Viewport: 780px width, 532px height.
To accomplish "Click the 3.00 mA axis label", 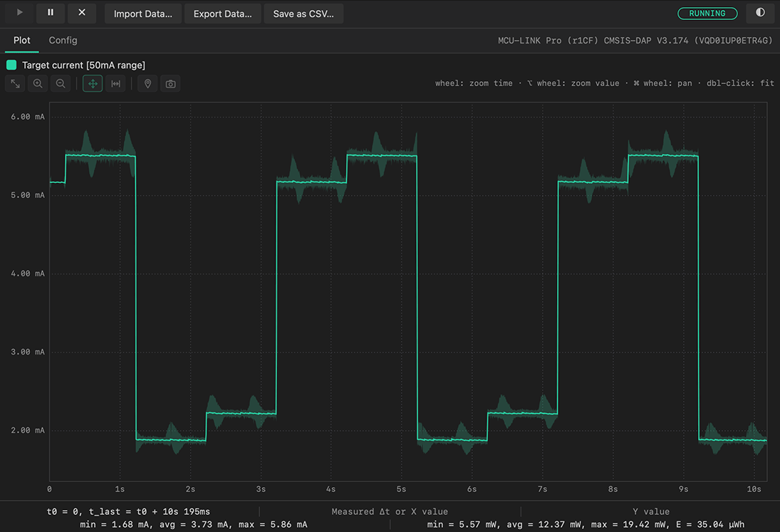I will point(28,352).
